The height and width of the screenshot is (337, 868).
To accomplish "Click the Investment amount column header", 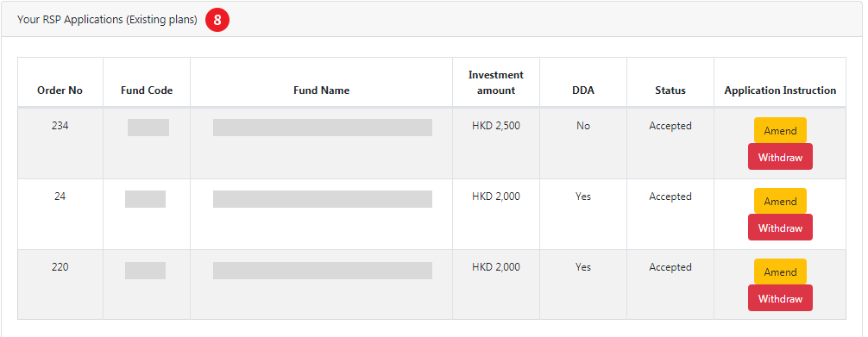I will click(x=496, y=83).
